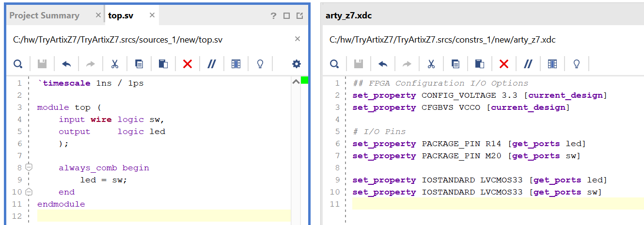644x225 pixels.
Task: Click "# I/O Pins" comment
Action: click(379, 132)
